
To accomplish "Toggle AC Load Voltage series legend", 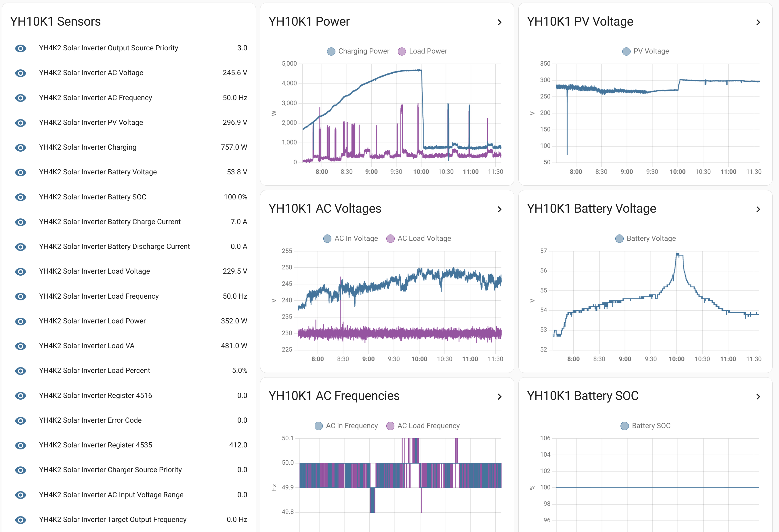I will click(x=419, y=239).
